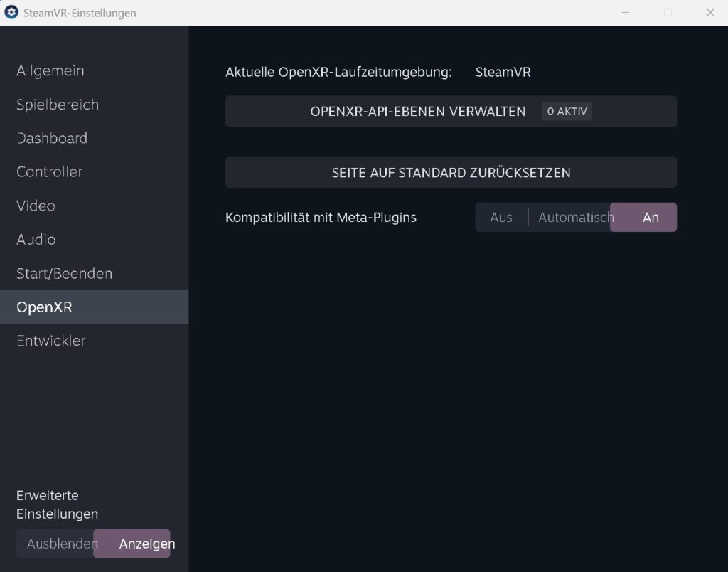
Task: Open OpenXR-API-Ebenen verwalten
Action: click(417, 111)
